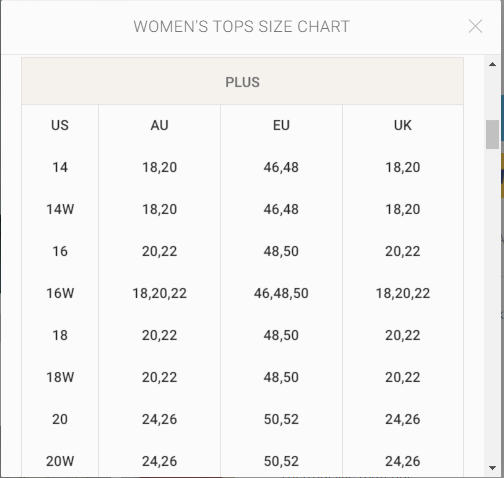
Task: Click the AU value 18,20,22 cell
Action: [159, 293]
